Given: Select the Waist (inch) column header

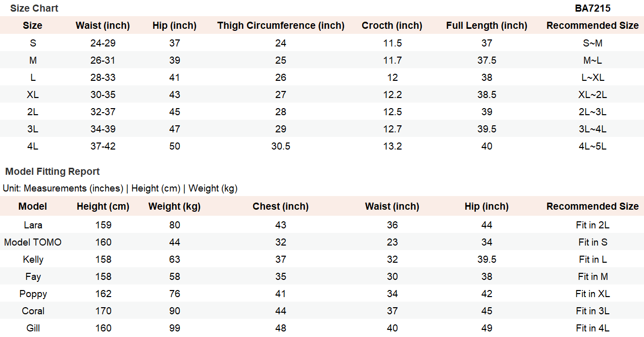Looking at the screenshot, I should [x=103, y=25].
